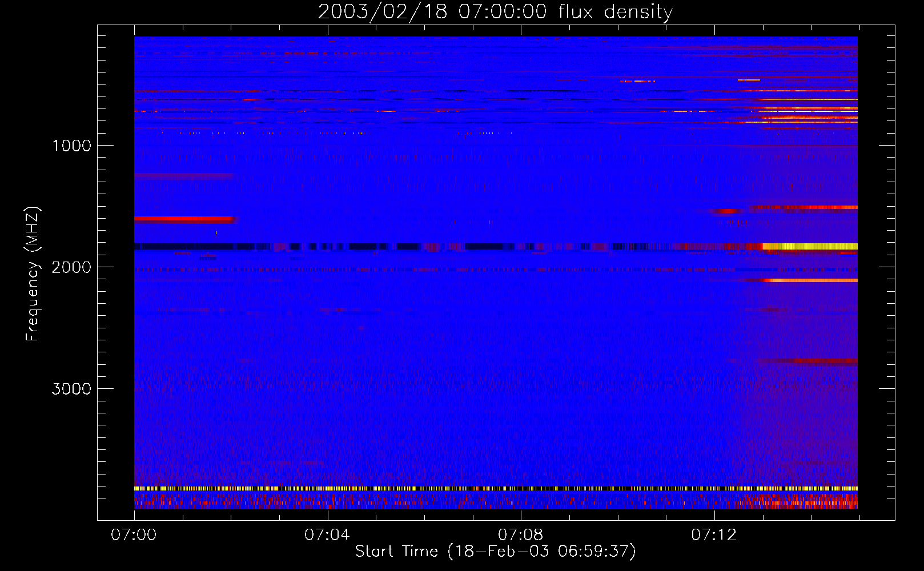Image resolution: width=924 pixels, height=571 pixels.
Task: Click the 'Start Time (18-Feb-03 06:59:37)' label
Action: tap(495, 551)
